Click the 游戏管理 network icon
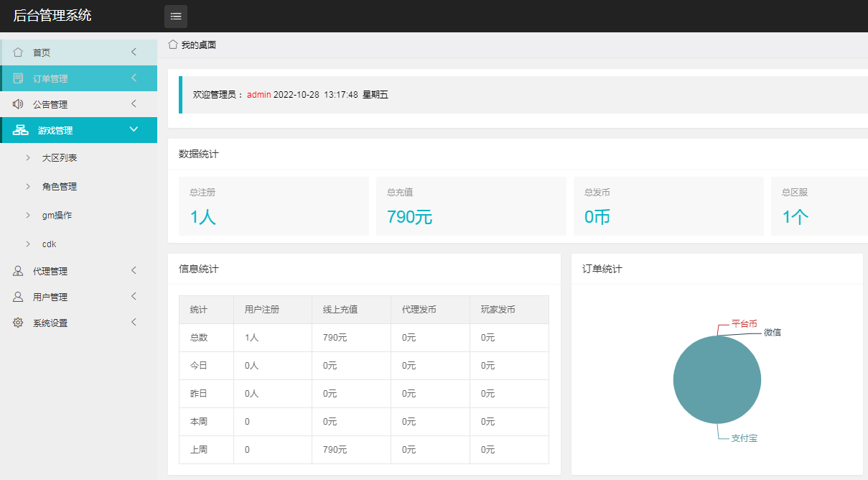The image size is (868, 480). click(21, 130)
